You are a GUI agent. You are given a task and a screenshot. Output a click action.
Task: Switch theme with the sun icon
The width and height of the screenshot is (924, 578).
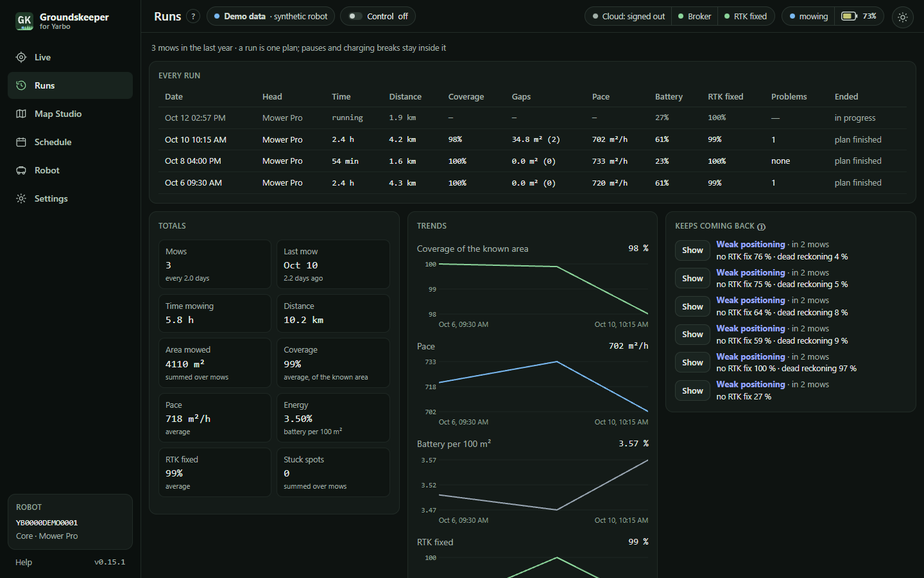[903, 17]
